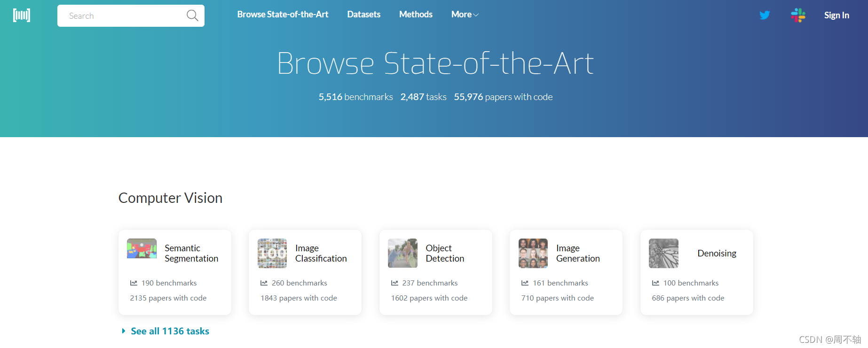868x348 pixels.
Task: Open the Slack icon link
Action: tap(798, 15)
